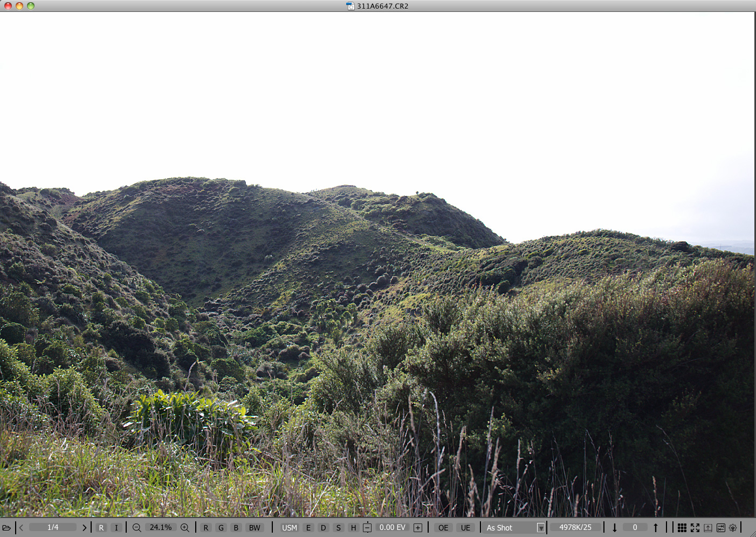The height and width of the screenshot is (537, 756).
Task: Toggle the BW grayscale view
Action: click(255, 528)
